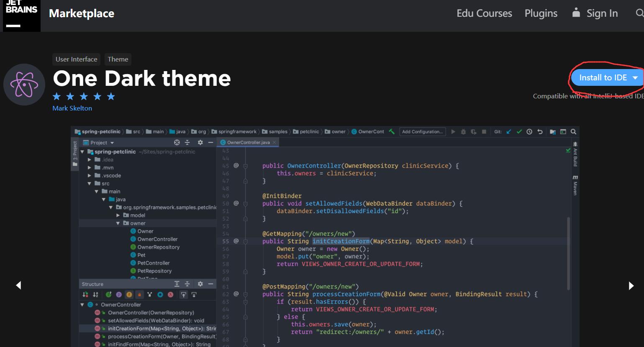This screenshot has width=644, height=347.
Task: Click the Project Structure folder icon in the toolbar
Action: coord(553,131)
